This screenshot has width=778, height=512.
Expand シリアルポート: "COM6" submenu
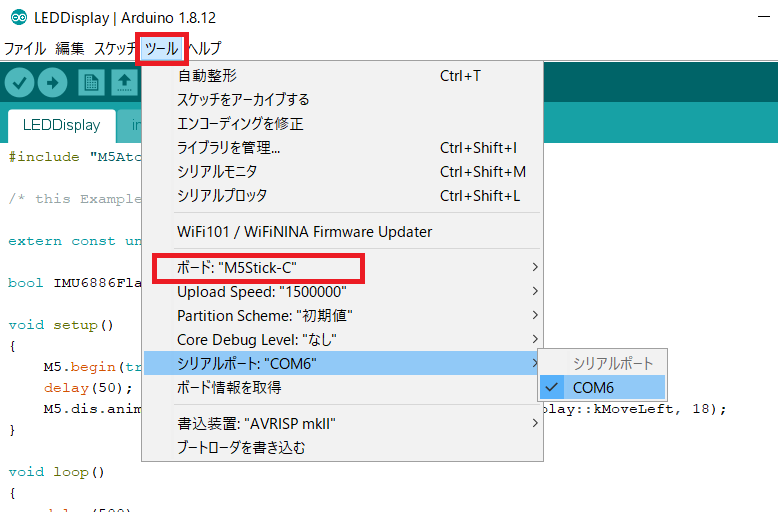point(342,364)
